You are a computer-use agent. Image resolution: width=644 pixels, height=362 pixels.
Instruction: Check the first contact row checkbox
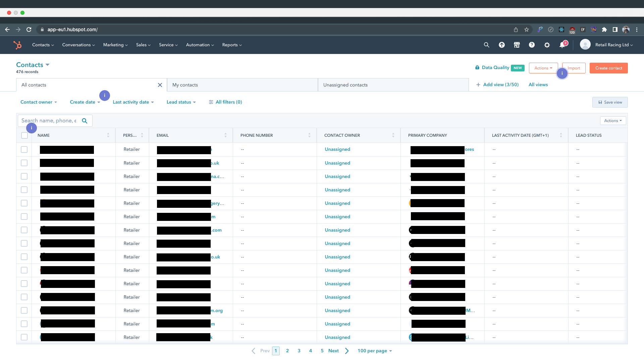pyautogui.click(x=24, y=149)
